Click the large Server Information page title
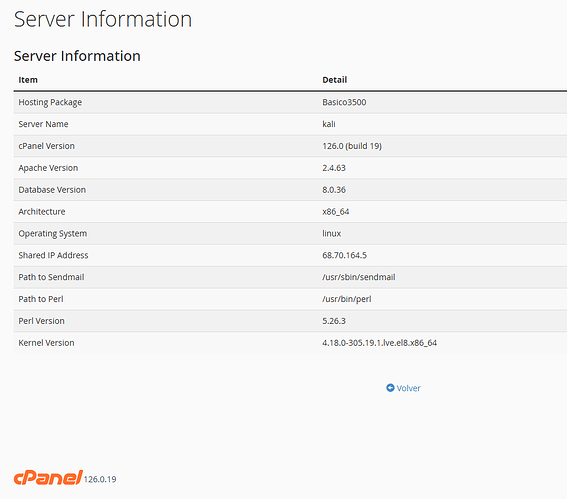The width and height of the screenshot is (567, 499). (103, 19)
